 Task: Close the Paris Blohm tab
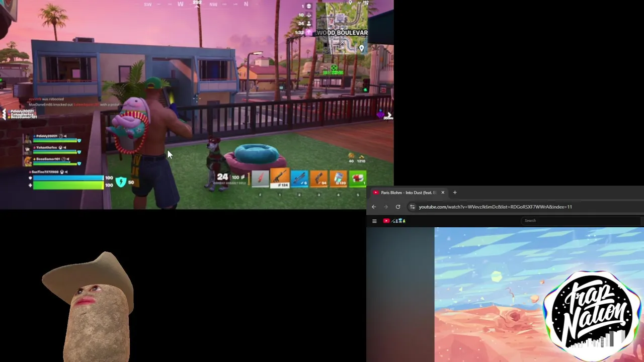(x=443, y=193)
